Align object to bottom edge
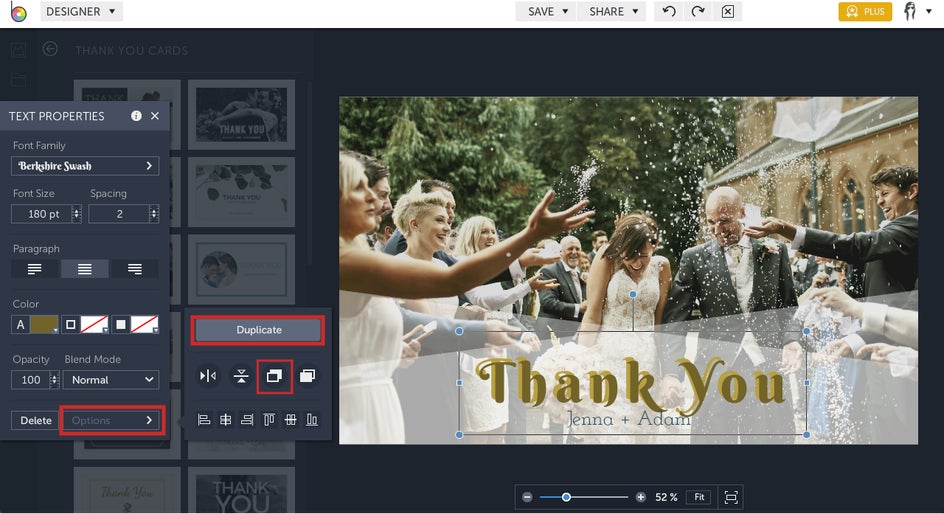The height and width of the screenshot is (514, 944). 312,420
